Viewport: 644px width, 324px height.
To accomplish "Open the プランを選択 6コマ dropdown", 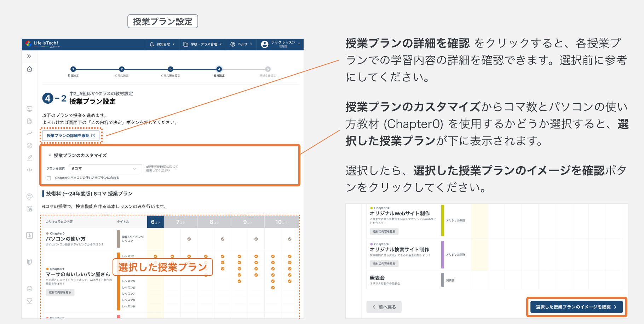I will click(x=105, y=169).
